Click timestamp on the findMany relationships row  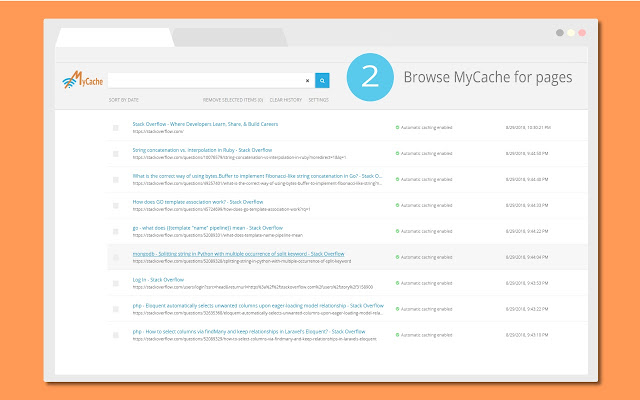[527, 335]
